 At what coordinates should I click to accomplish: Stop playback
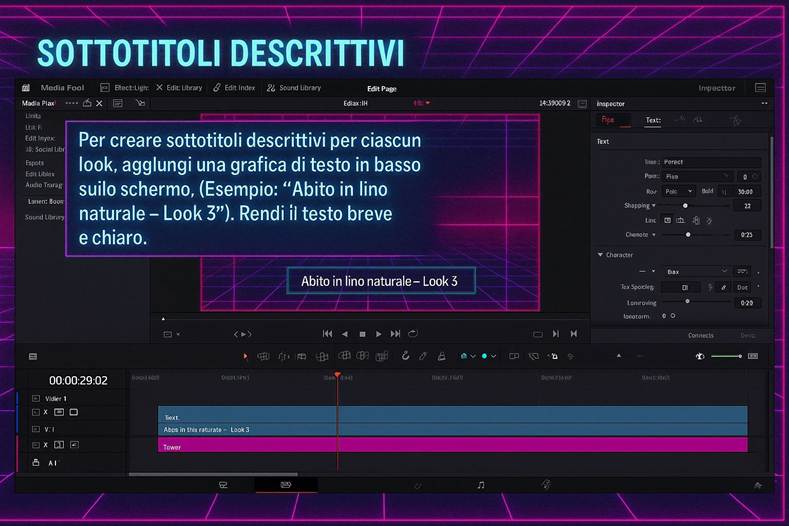[362, 334]
